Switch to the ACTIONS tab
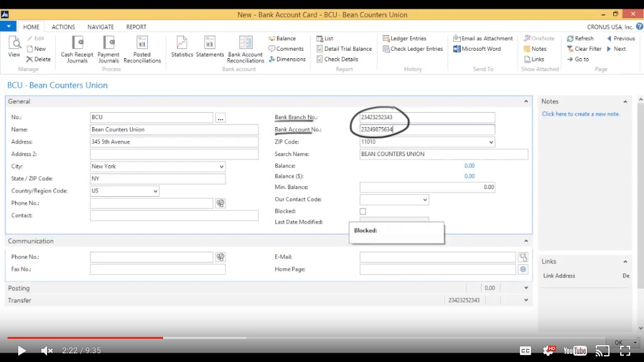644x362 pixels. 63,27
